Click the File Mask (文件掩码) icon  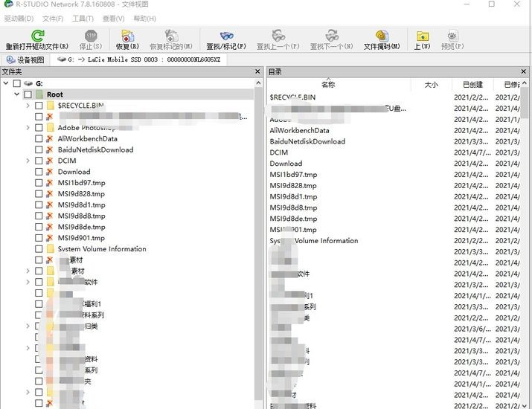pyautogui.click(x=382, y=36)
